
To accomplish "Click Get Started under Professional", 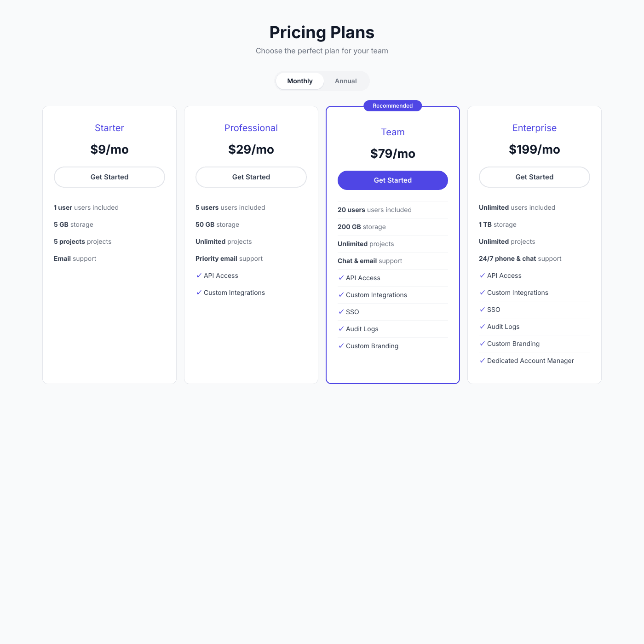I will click(x=251, y=177).
